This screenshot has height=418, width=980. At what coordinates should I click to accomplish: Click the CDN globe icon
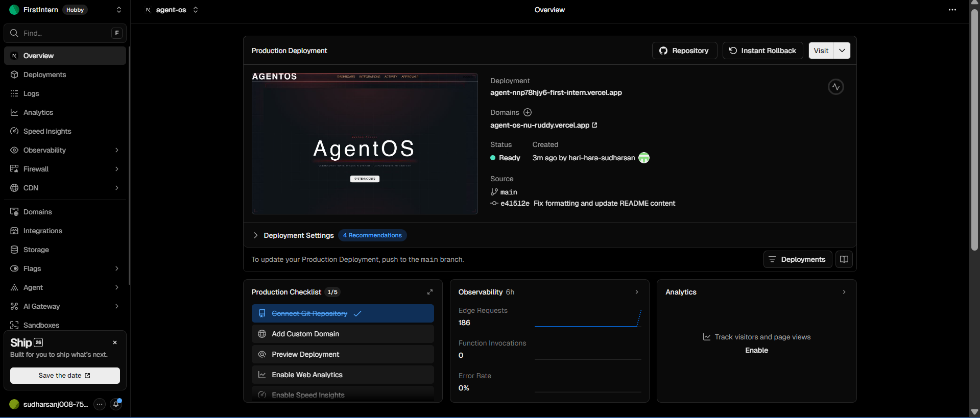coord(14,188)
